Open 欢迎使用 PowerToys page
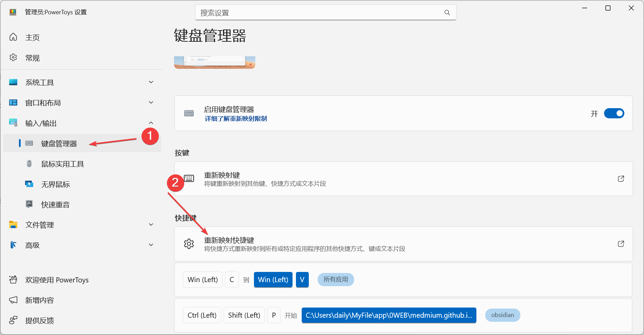The height and width of the screenshot is (335, 644). 57,280
